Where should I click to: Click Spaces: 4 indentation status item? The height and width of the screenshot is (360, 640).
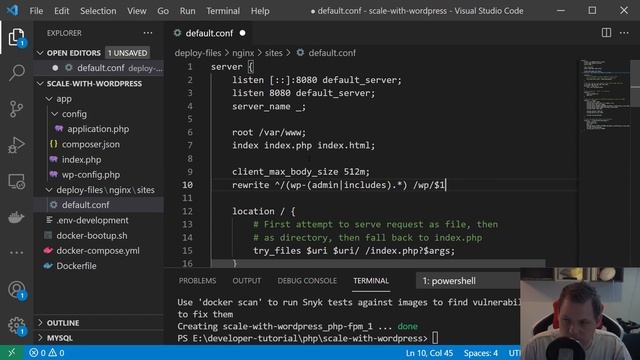(x=480, y=353)
